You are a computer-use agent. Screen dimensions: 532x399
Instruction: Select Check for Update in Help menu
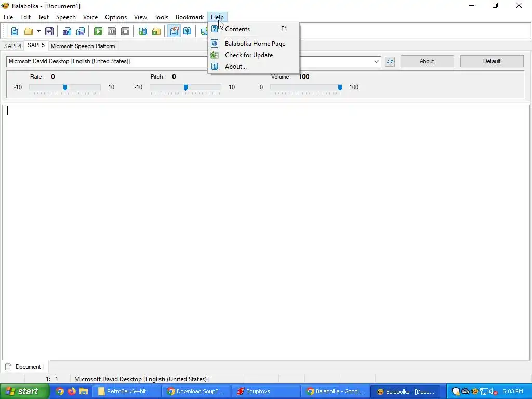point(254,55)
